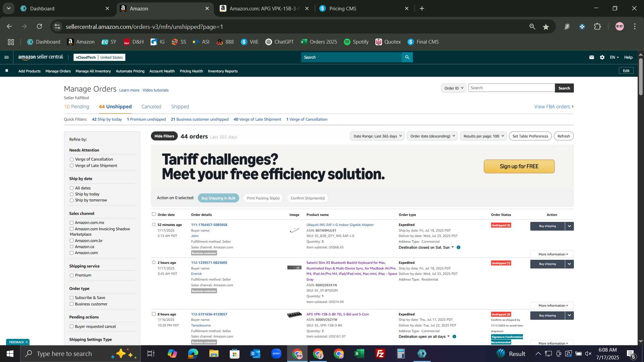Open the Results per page: 100 dropdown
644x362 pixels.
[x=483, y=136]
